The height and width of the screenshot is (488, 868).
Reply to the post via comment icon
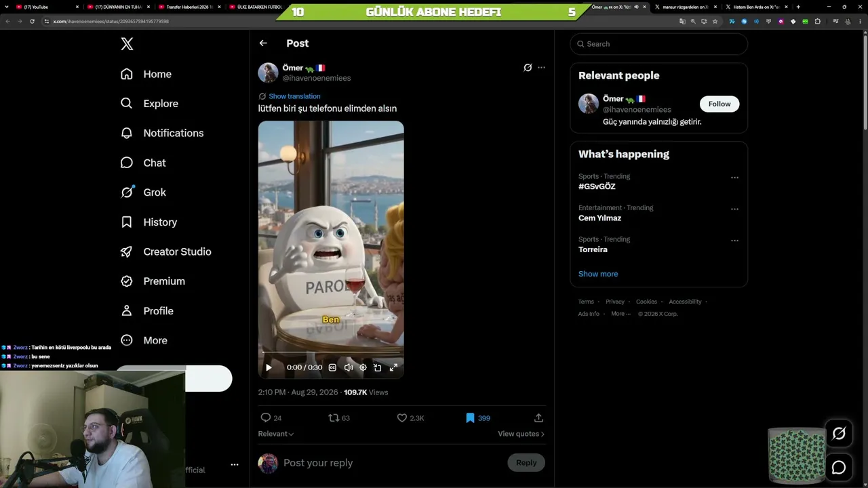[x=266, y=418]
